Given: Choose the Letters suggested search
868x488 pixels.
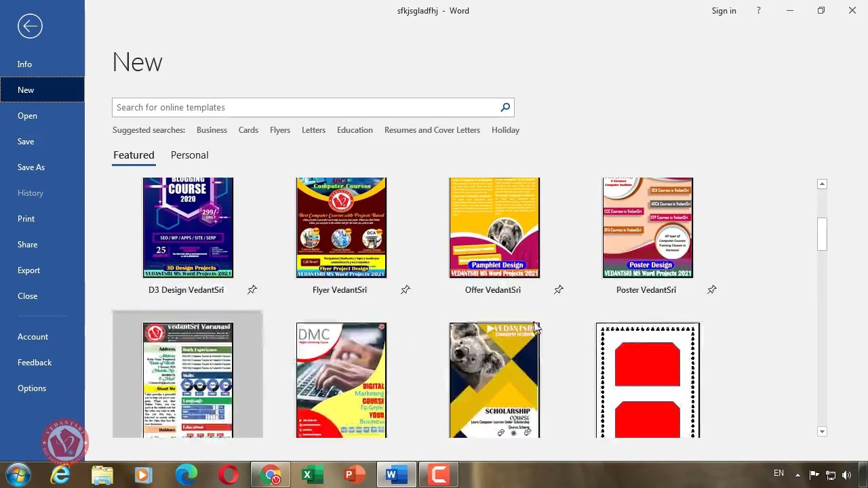Looking at the screenshot, I should [313, 130].
